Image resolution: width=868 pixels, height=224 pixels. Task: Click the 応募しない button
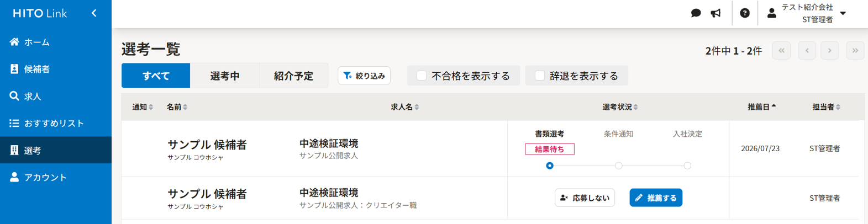[x=585, y=198]
